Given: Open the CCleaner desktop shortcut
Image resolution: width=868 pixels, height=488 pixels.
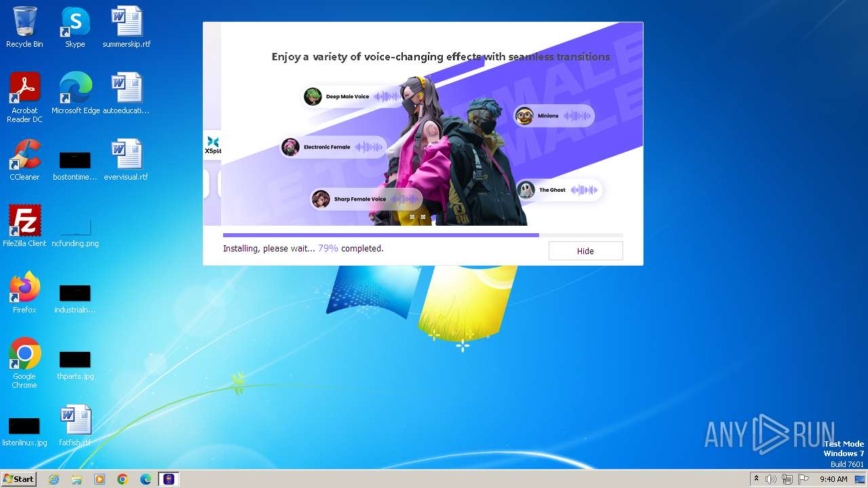Looking at the screenshot, I should (x=24, y=160).
